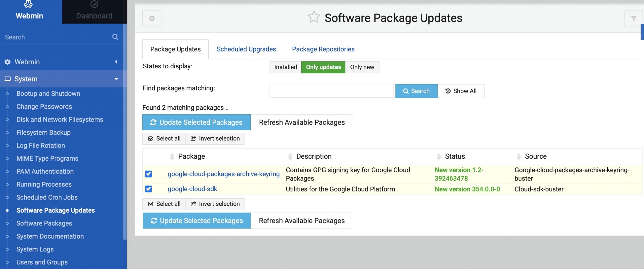Screen dimensions: 644x269
Task: Open System Logs
Action: tap(35, 249)
